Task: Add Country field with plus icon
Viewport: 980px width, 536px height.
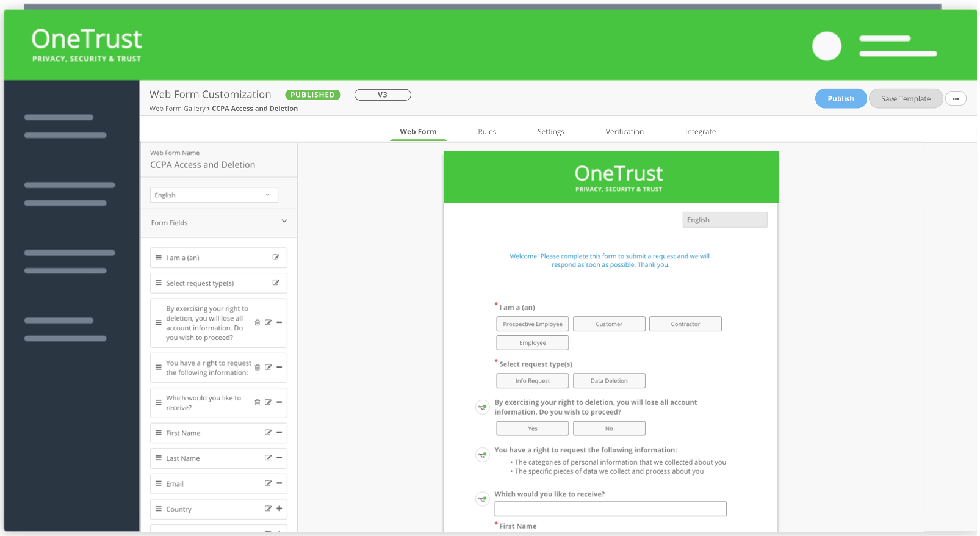Action: [x=279, y=509]
